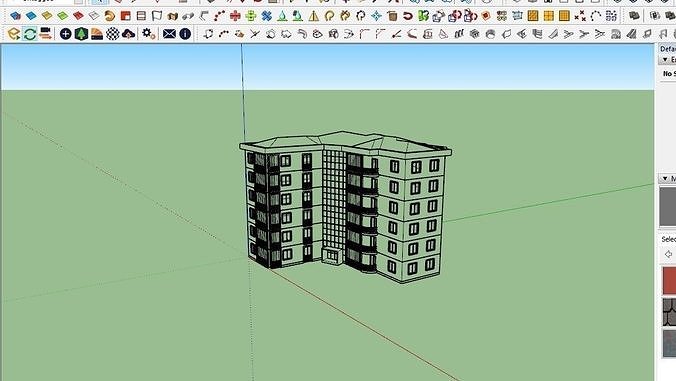This screenshot has height=381, width=676.
Task: Click the orange staircase 3D Warehouse icon
Action: pyautogui.click(x=97, y=34)
